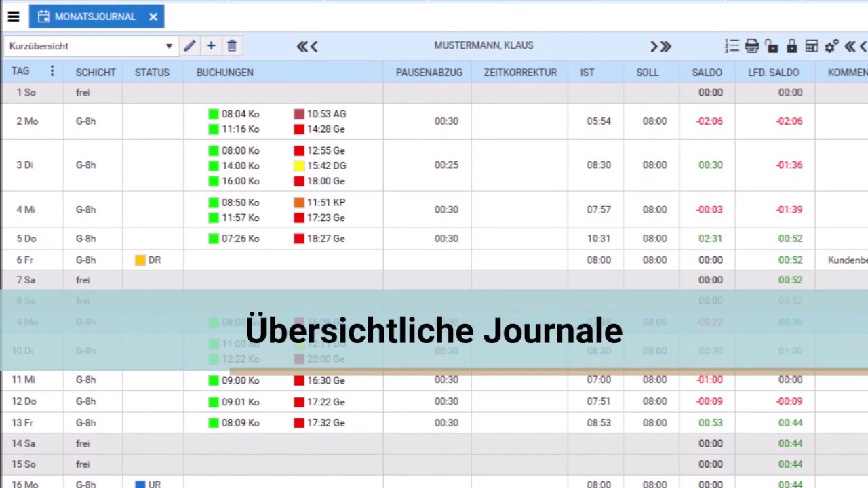
Task: Open the numbered list icon
Action: click(732, 46)
